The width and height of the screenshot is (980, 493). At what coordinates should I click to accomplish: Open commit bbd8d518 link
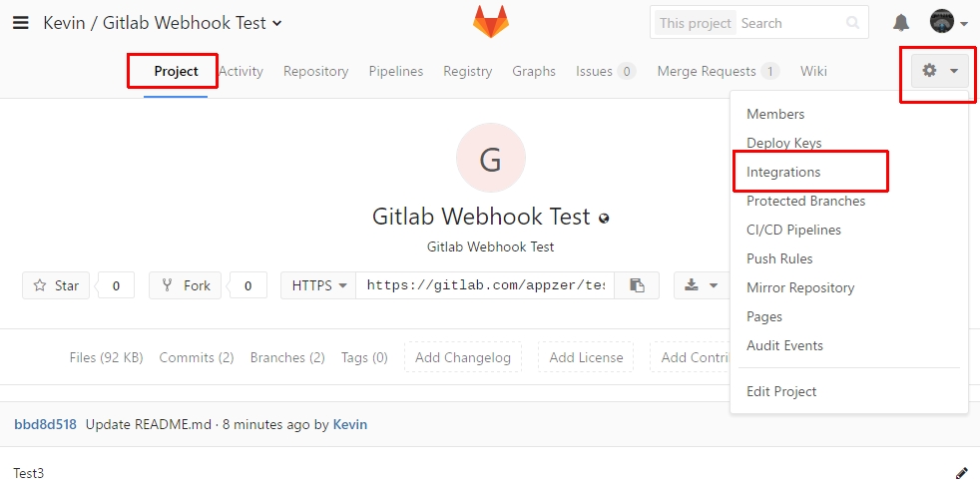tap(45, 424)
